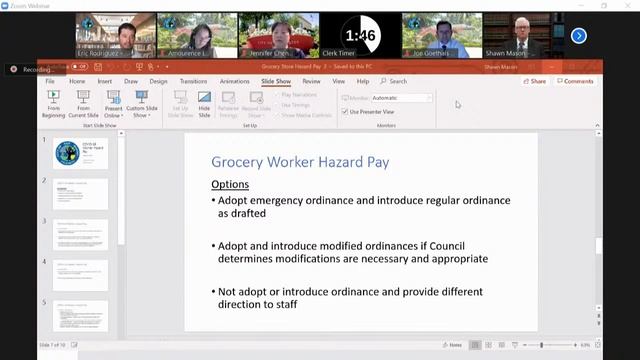Toggle the AutoSave switch
This screenshot has height=360, width=640.
pos(79,67)
